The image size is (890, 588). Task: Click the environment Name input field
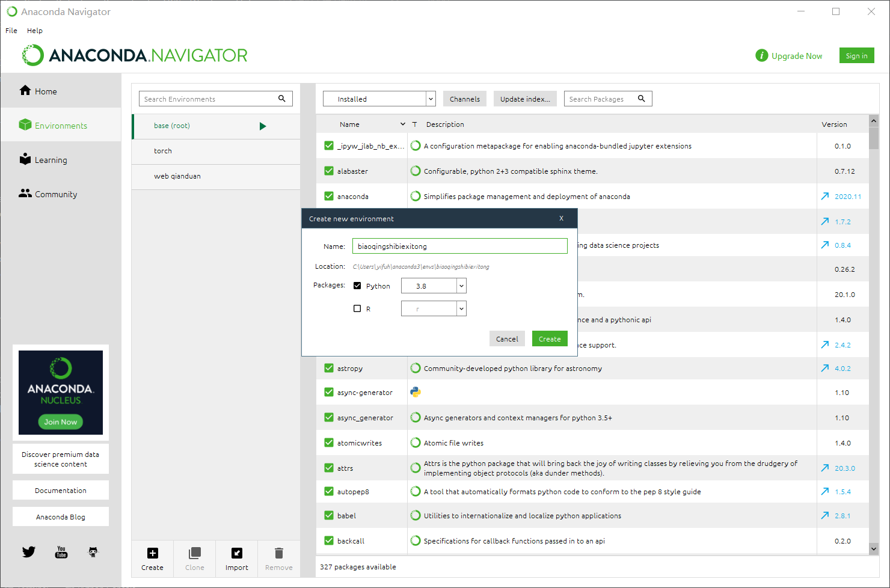[460, 246]
